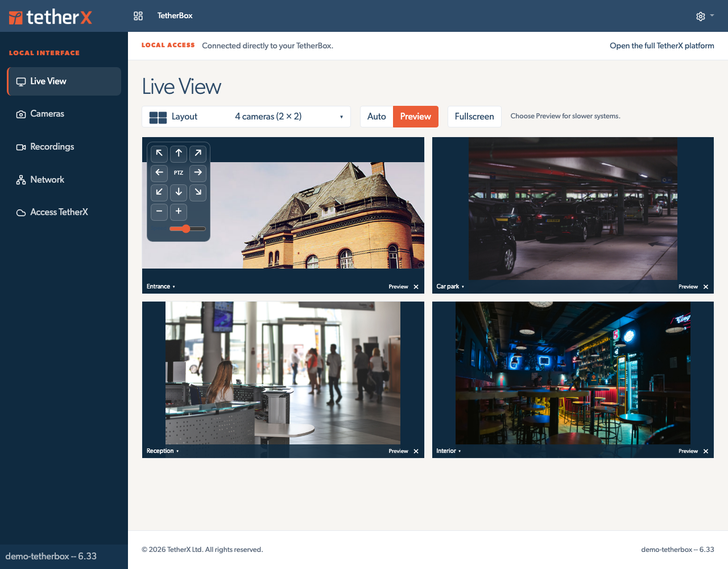Image resolution: width=728 pixels, height=569 pixels.
Task: Pan camera up with PTZ up arrow
Action: pos(179,153)
